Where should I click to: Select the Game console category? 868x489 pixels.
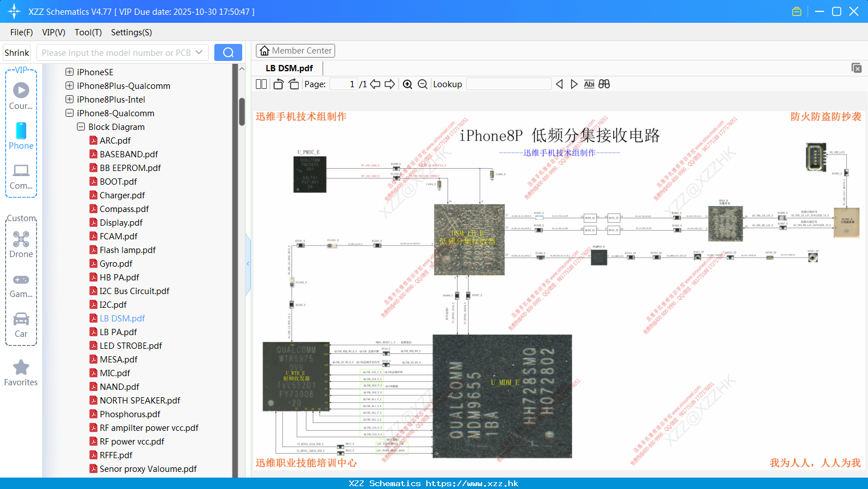point(21,286)
